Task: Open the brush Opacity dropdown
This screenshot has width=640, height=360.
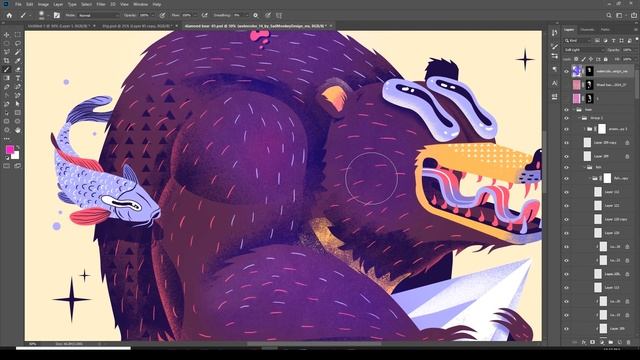Action: click(153, 16)
